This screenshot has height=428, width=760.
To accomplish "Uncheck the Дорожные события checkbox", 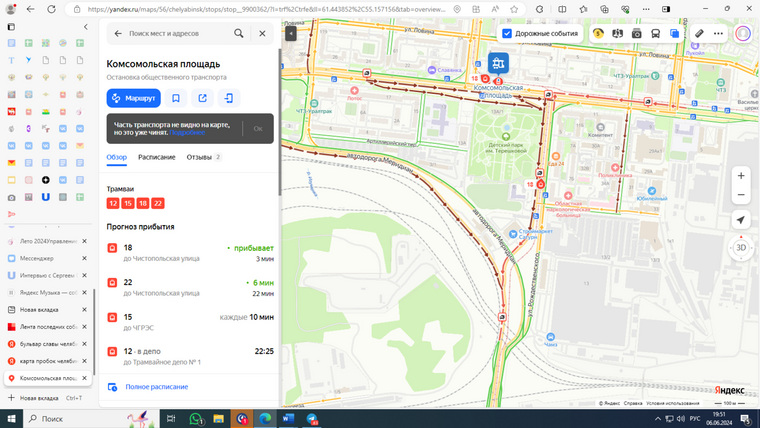I will click(507, 33).
